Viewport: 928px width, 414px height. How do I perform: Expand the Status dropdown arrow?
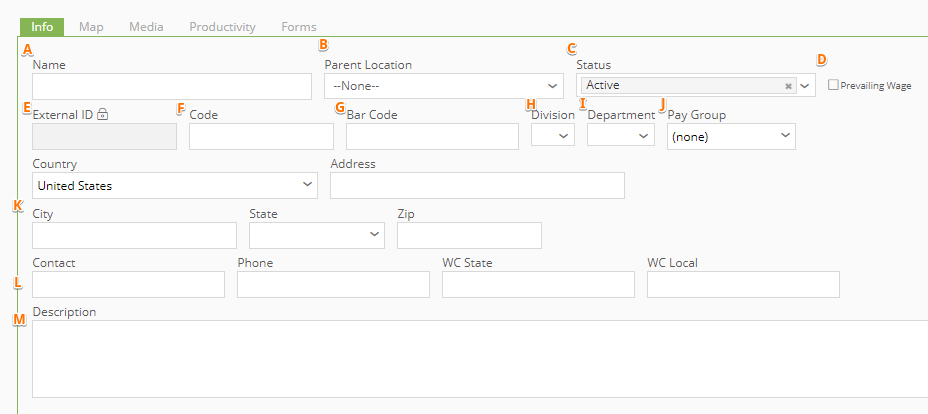[x=805, y=86]
